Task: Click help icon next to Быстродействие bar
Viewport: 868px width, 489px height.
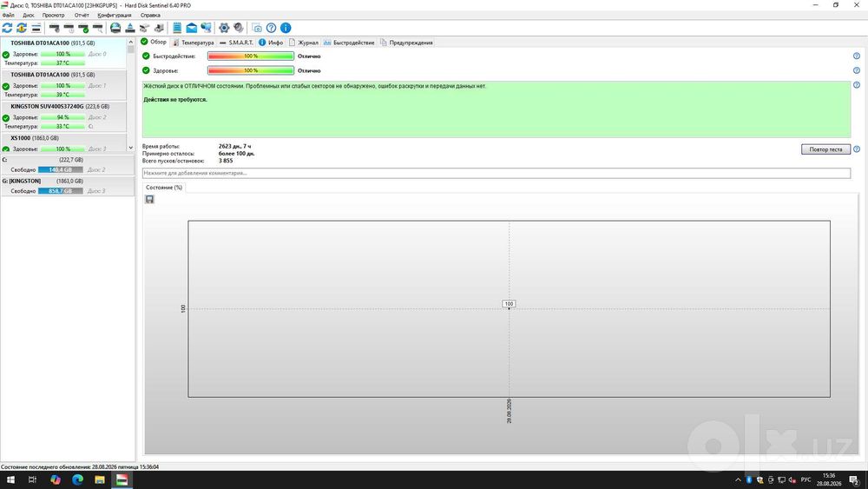Action: click(857, 56)
